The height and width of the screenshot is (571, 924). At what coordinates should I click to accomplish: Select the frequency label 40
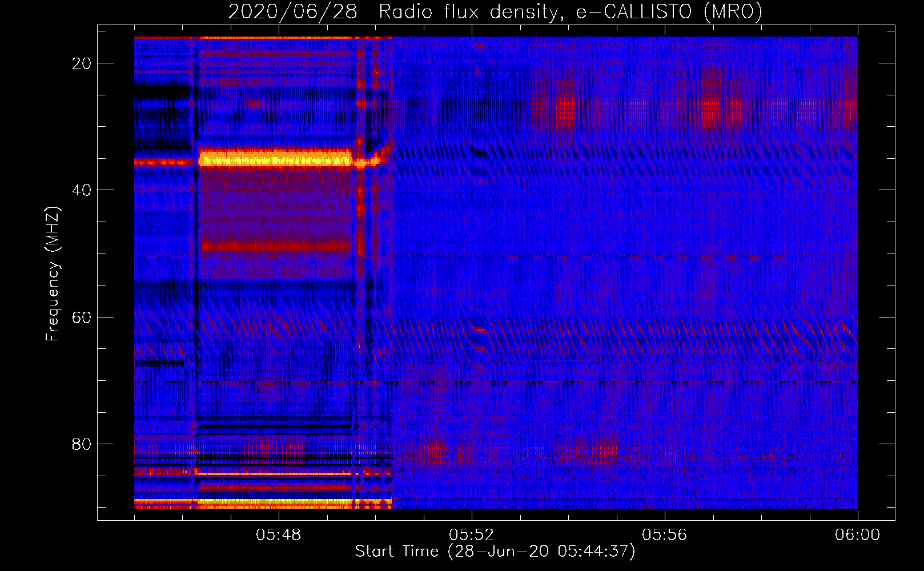click(x=82, y=190)
